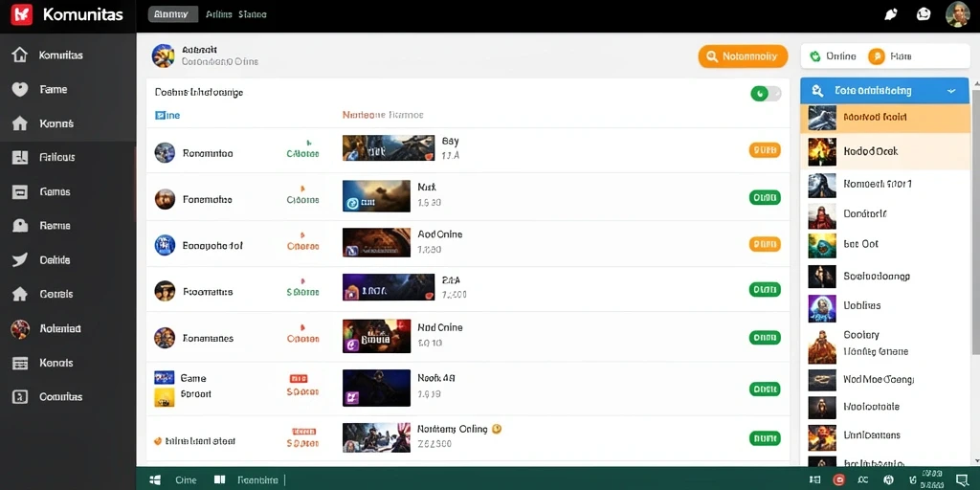980x490 pixels.
Task: Click the orange Hare circle icon
Action: (x=877, y=56)
